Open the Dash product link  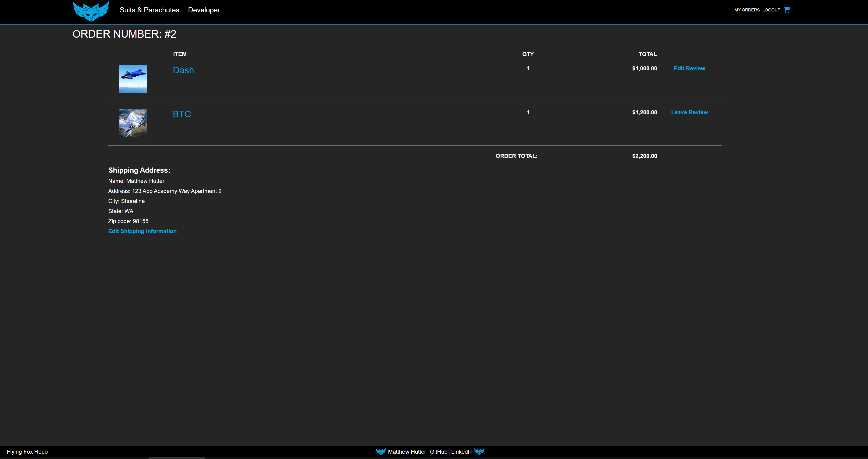coord(183,70)
